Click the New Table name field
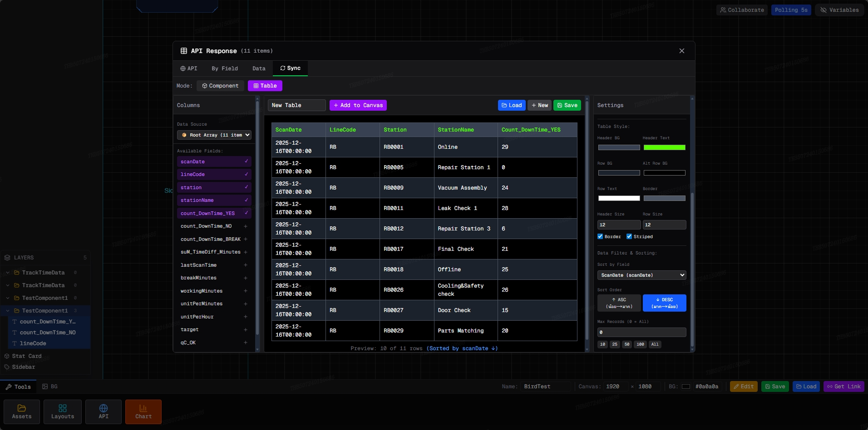Viewport: 868px width, 430px height. click(297, 105)
